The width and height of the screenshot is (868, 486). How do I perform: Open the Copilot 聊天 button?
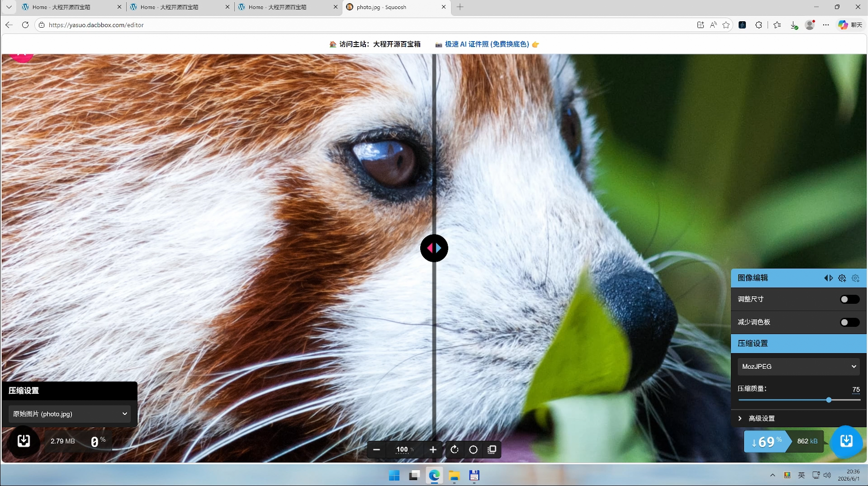(x=850, y=25)
